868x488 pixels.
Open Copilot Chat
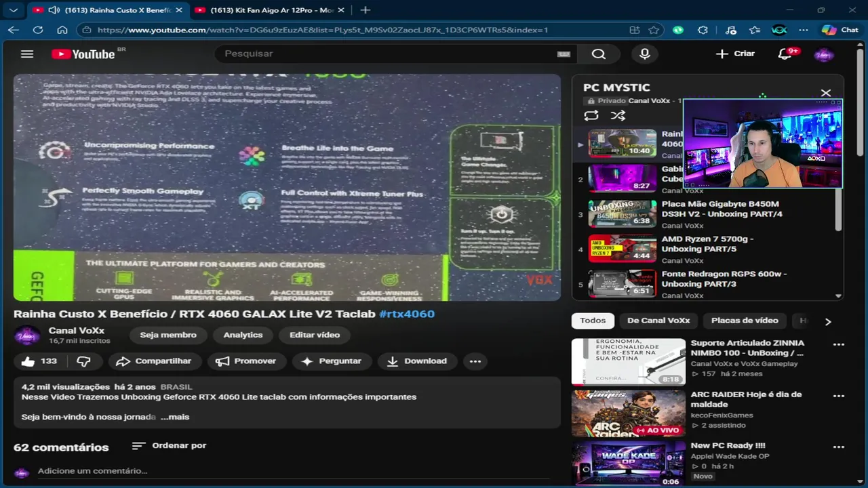(840, 30)
